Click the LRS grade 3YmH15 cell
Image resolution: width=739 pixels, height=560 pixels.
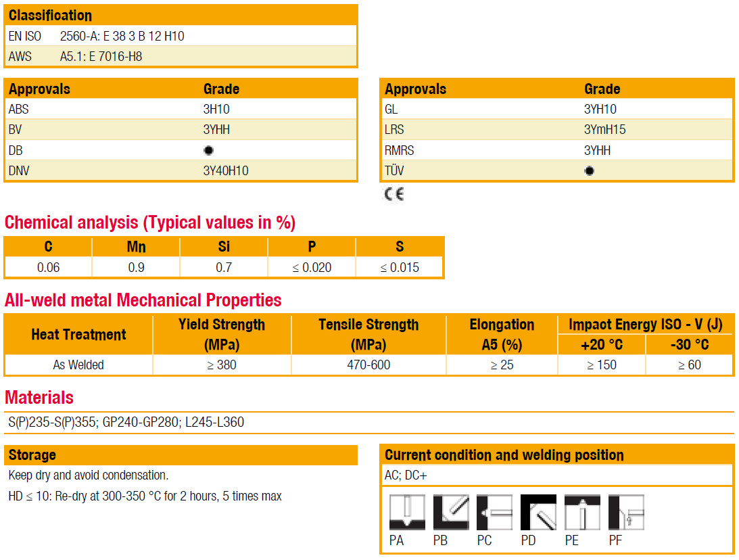click(x=604, y=130)
